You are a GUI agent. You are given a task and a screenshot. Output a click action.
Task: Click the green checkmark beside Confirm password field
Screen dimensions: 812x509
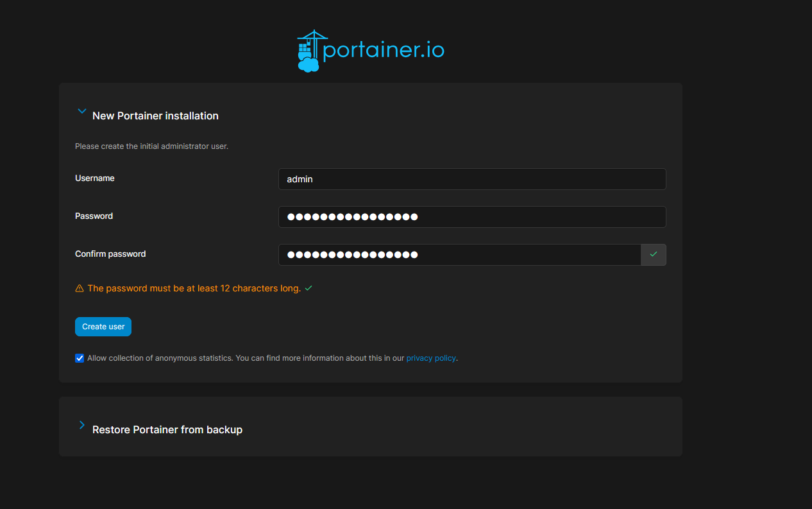click(653, 255)
